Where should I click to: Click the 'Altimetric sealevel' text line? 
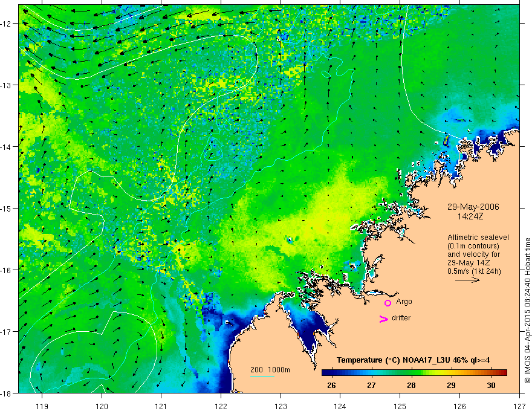tap(478, 238)
